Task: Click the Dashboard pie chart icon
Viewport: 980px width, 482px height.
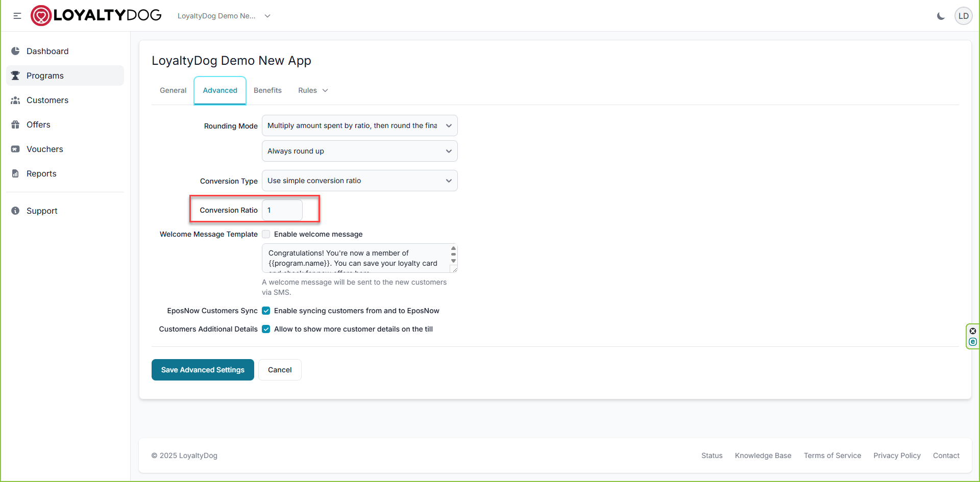Action: pos(15,51)
